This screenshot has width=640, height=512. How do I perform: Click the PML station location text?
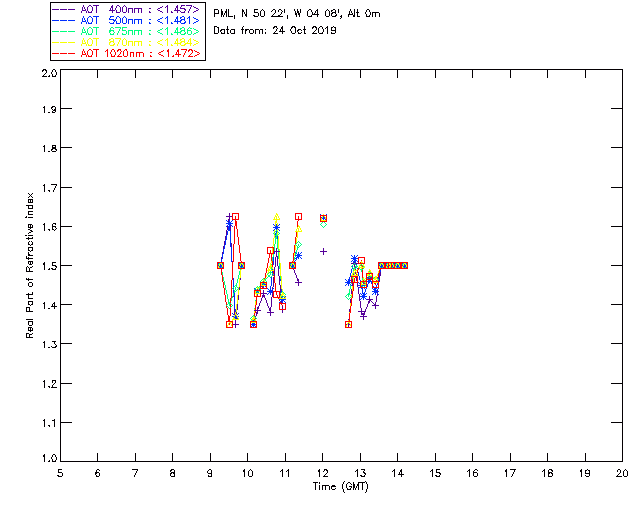click(297, 14)
